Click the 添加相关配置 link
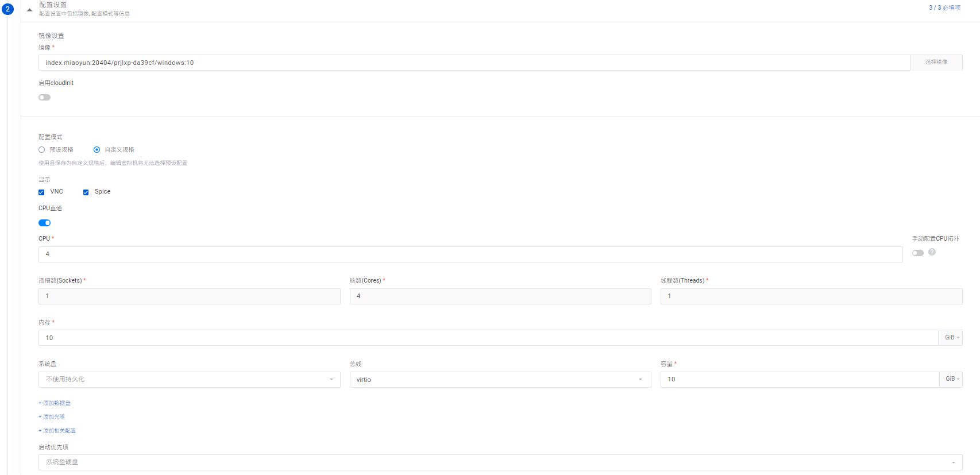The width and height of the screenshot is (980, 475). pos(58,431)
